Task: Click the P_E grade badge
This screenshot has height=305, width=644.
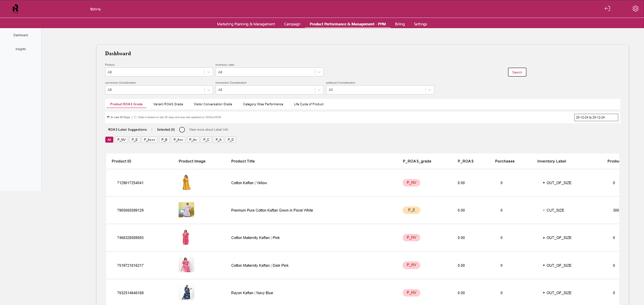Action: point(411,210)
